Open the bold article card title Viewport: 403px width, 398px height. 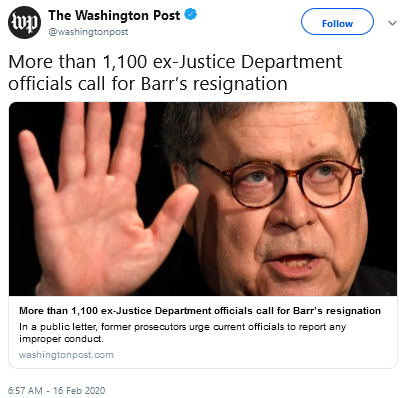(x=200, y=311)
